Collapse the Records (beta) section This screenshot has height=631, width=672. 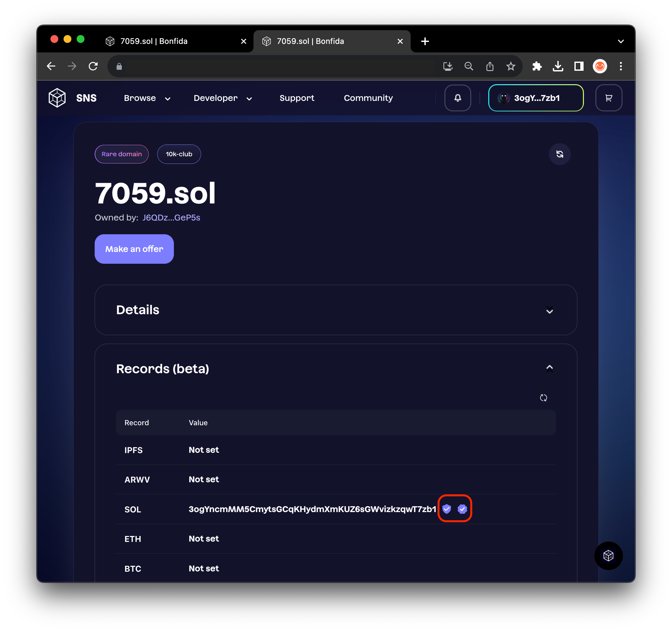click(549, 369)
